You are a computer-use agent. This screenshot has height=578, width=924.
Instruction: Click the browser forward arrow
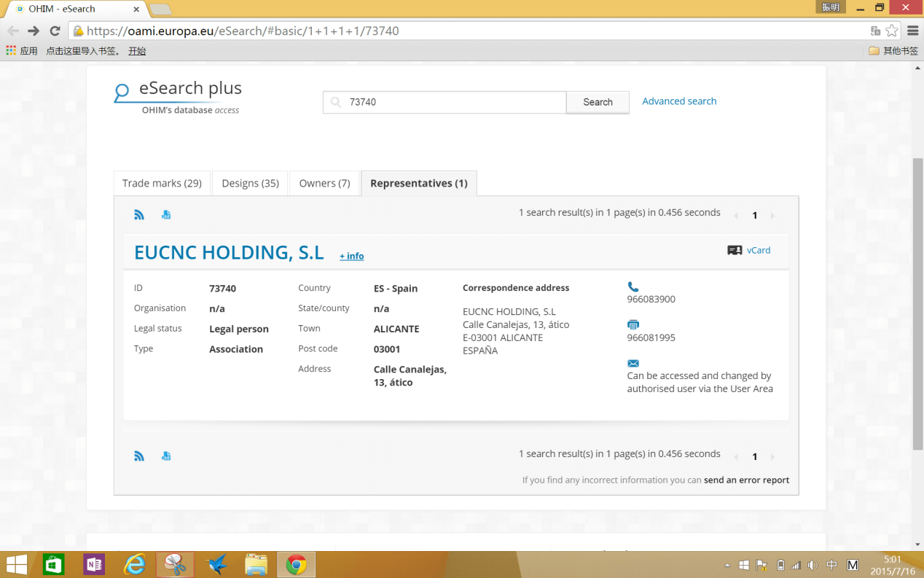point(34,31)
